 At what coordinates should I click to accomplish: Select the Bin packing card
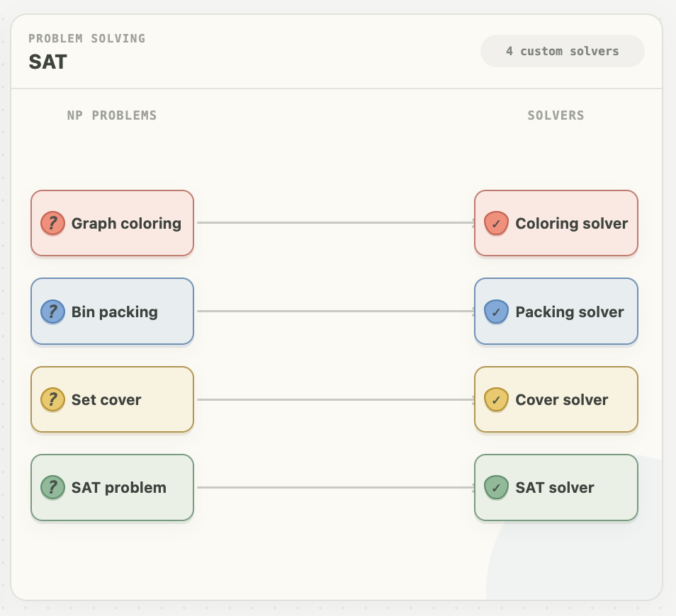coord(113,312)
